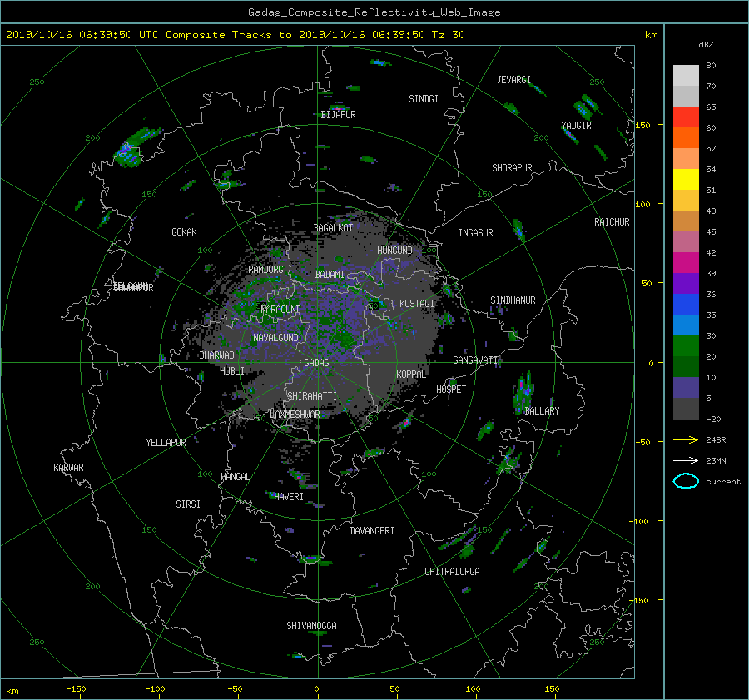
Task: Click the SINDHANUR label
Action: 513,300
